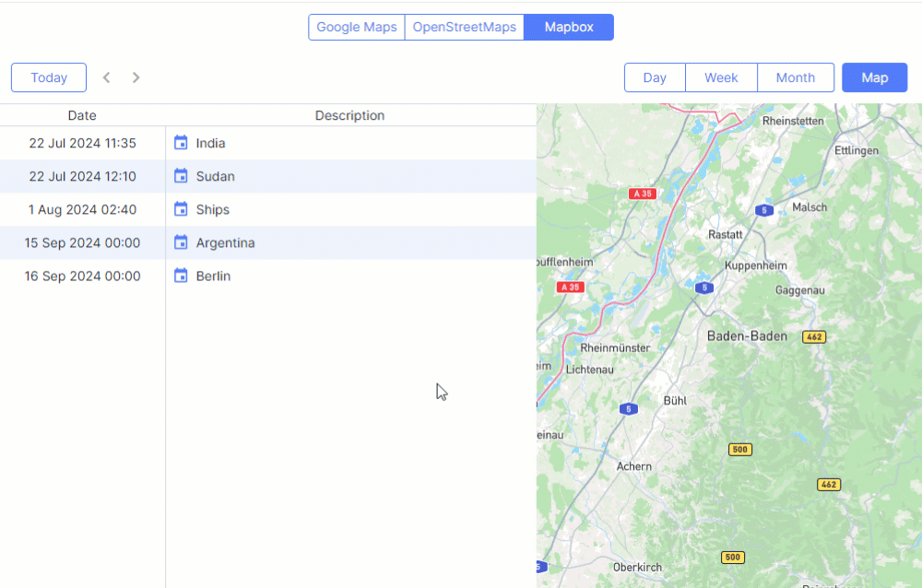Click Lichtenau label on the map
922x588 pixels.
590,370
